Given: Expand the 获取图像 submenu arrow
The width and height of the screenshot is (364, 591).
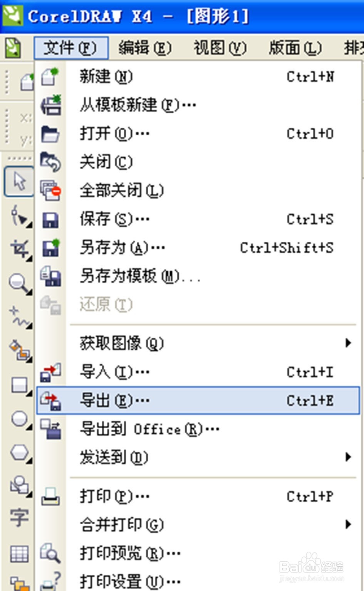Looking at the screenshot, I should pos(348,343).
